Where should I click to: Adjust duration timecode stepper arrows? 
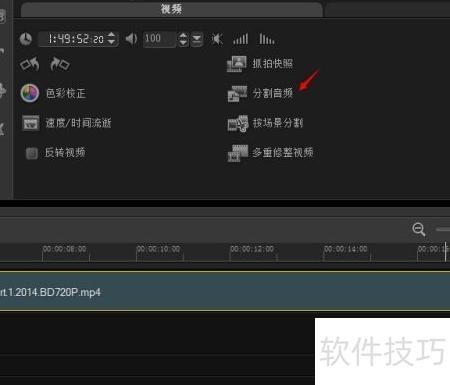click(x=112, y=39)
